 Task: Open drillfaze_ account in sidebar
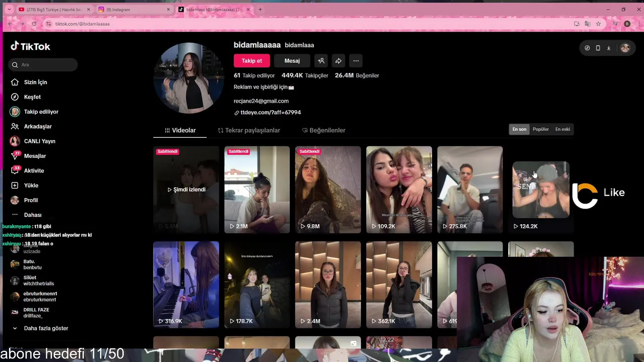pos(30,313)
